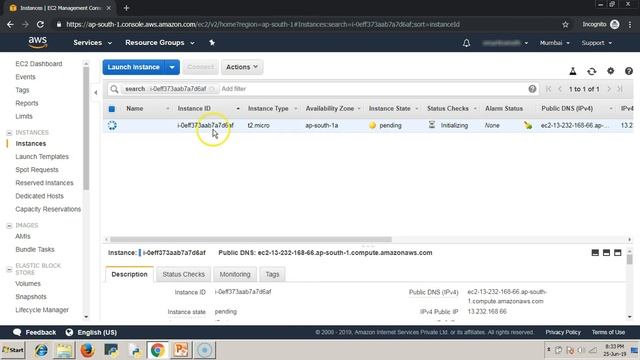
Task: Click the search magnifier icon
Action: point(114,89)
